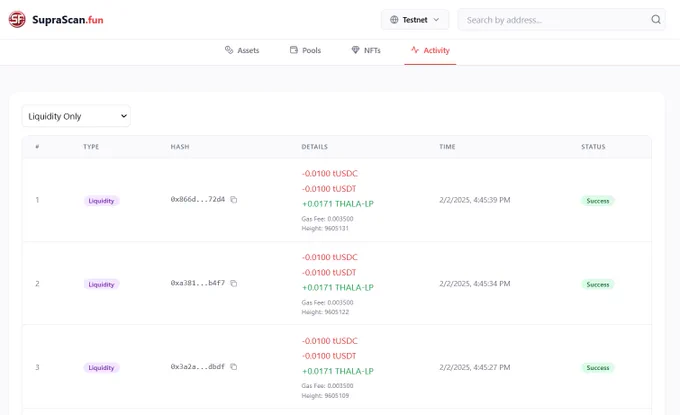The height and width of the screenshot is (415, 680).
Task: Click timestamp 2/2/2025, 4:45:39 PM
Action: pos(474,200)
